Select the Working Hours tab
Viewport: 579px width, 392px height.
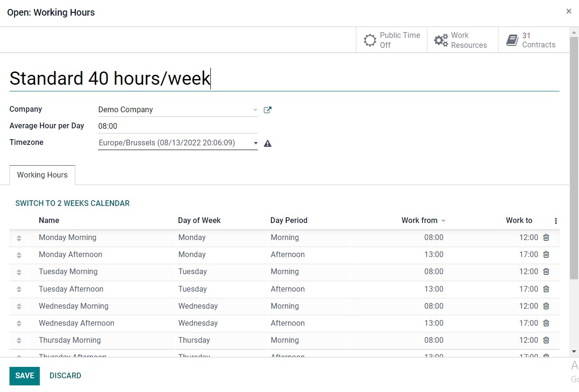pos(42,175)
